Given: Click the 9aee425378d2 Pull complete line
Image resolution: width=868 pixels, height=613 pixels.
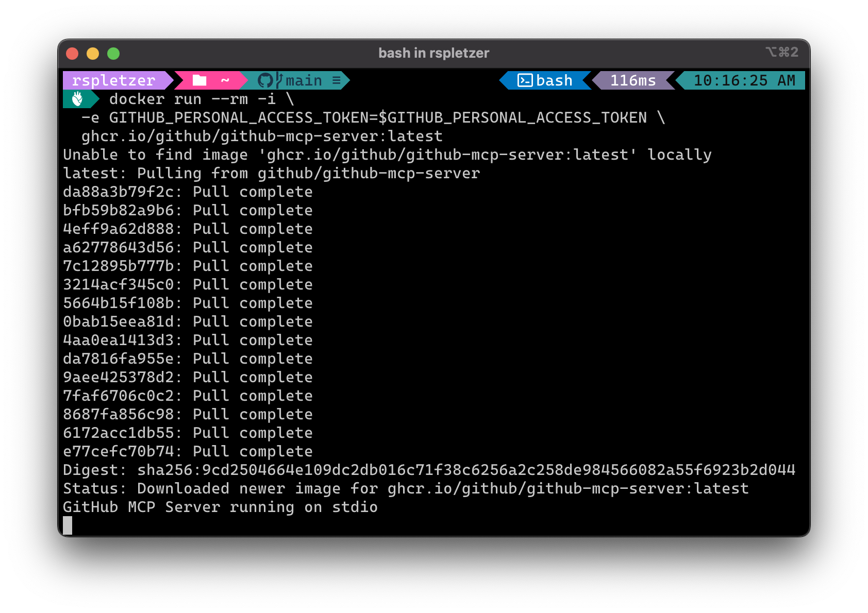Looking at the screenshot, I should (188, 377).
